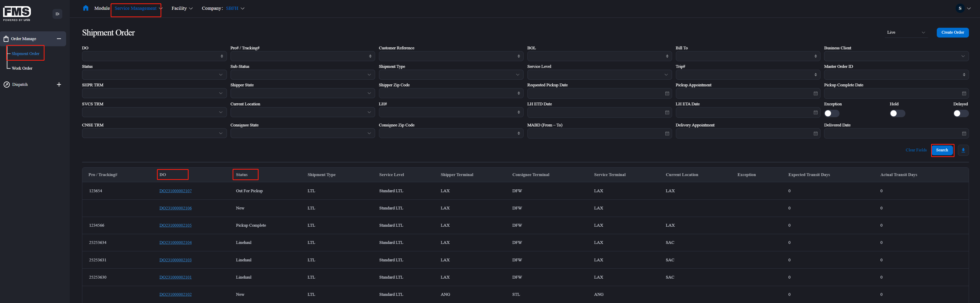
Task: Turn on the Hold switch
Action: pos(897,113)
